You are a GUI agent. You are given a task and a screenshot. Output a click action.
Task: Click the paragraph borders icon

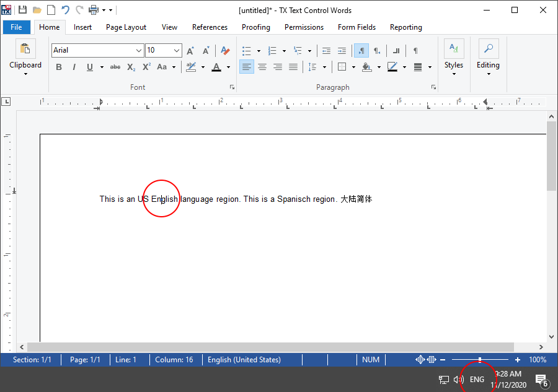pos(342,67)
